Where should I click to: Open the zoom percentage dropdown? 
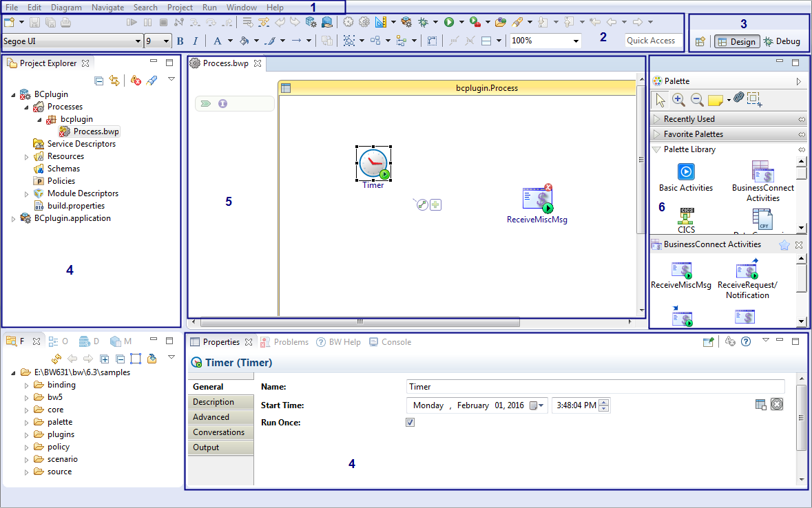576,41
